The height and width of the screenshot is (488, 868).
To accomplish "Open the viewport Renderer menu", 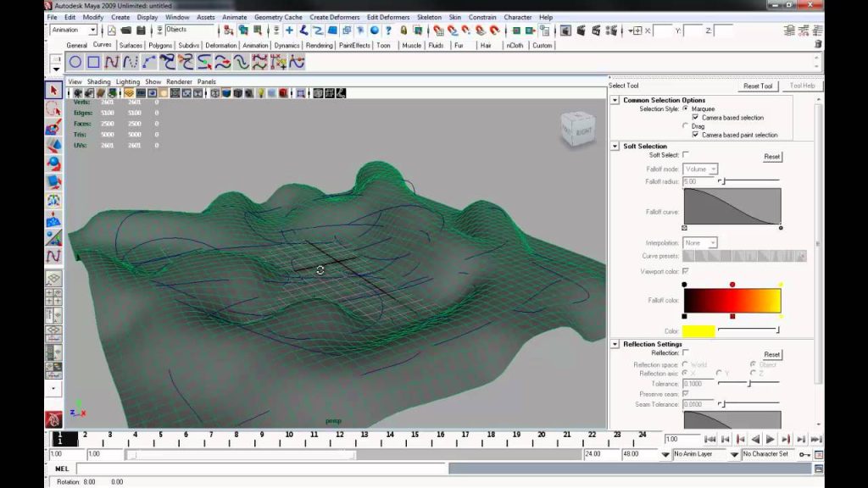I will [x=179, y=81].
